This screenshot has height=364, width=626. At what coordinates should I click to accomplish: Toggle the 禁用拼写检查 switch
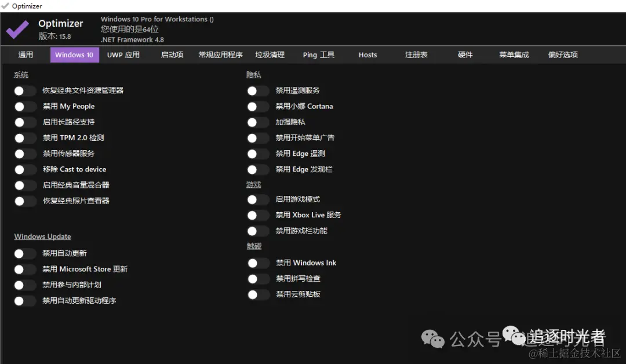pyautogui.click(x=258, y=279)
